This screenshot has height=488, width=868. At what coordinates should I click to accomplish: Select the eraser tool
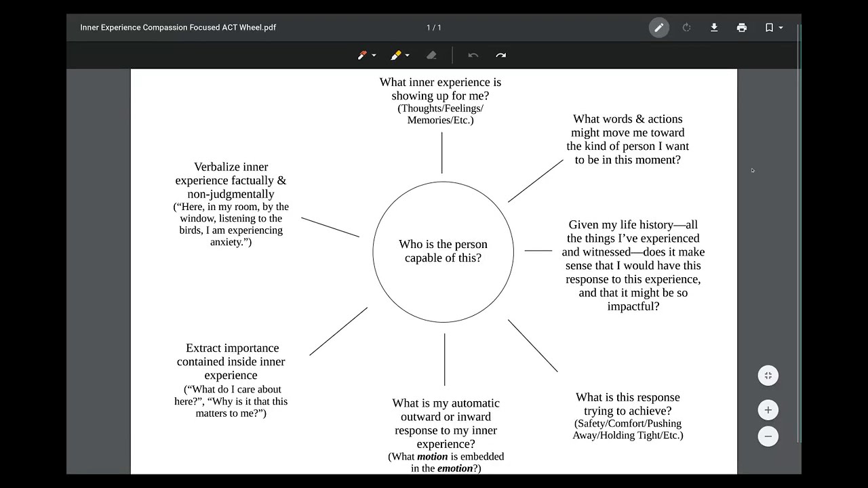coord(431,56)
